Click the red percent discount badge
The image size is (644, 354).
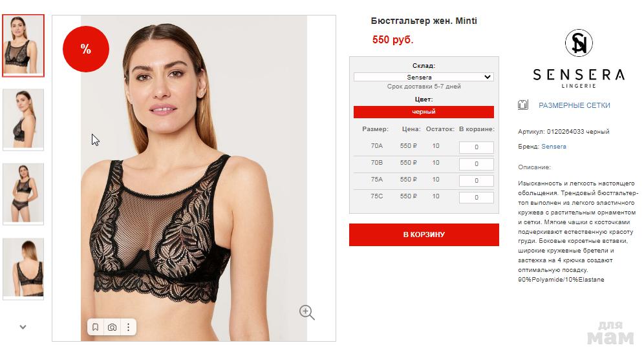(86, 49)
